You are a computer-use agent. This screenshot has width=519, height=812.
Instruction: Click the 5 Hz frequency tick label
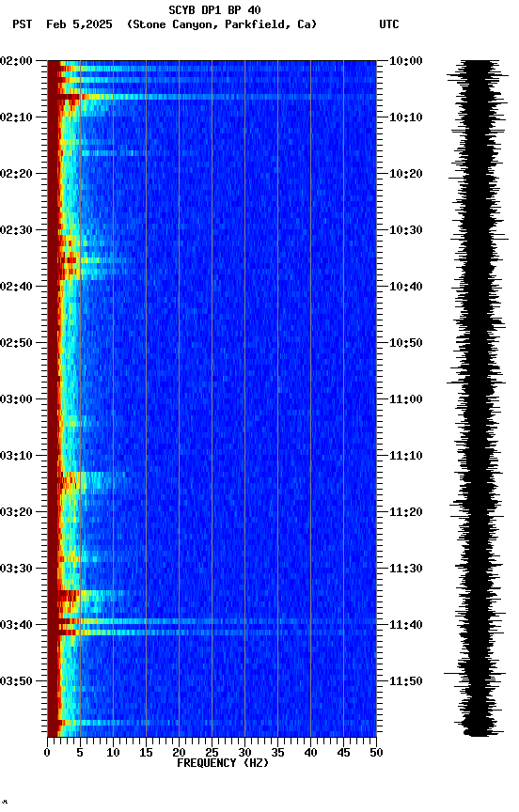point(80,753)
